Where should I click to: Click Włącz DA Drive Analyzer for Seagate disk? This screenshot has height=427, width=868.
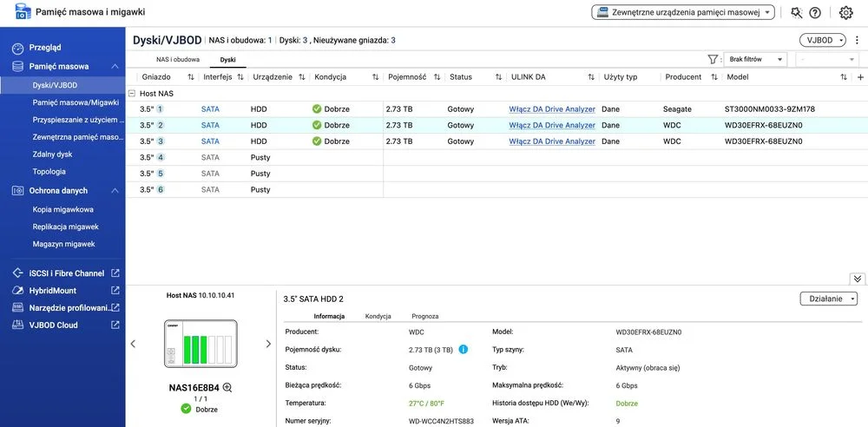[x=552, y=109]
